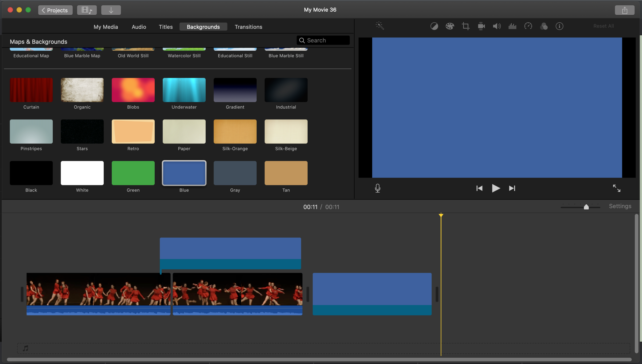Open the stabilization camera icon
The image size is (642, 364).
(481, 26)
